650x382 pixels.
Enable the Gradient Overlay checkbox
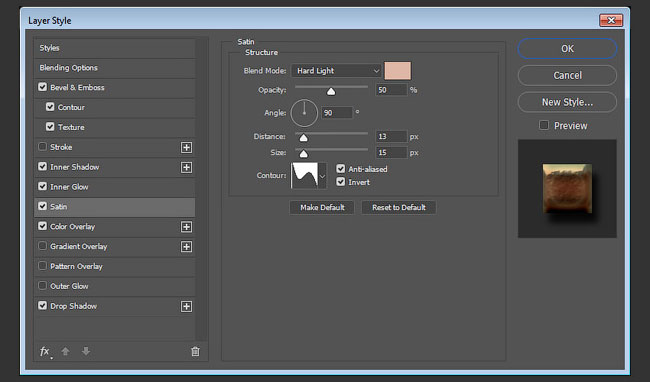(42, 246)
